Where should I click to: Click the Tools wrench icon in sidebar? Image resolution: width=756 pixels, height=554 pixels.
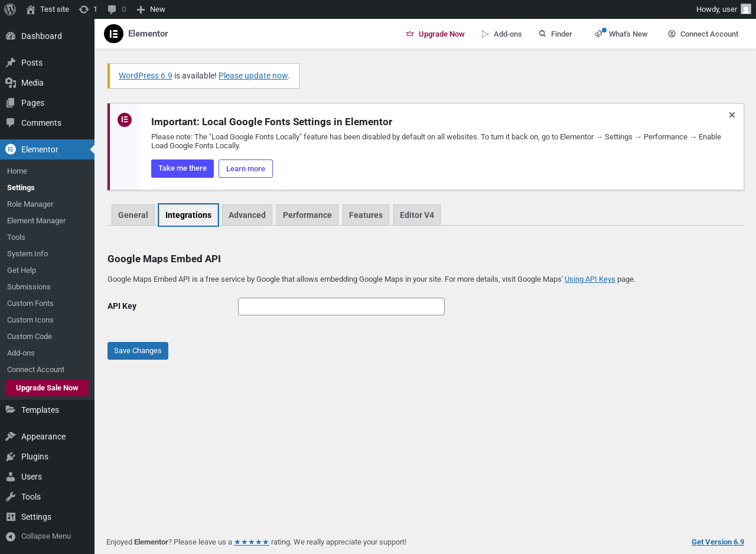(x=11, y=497)
